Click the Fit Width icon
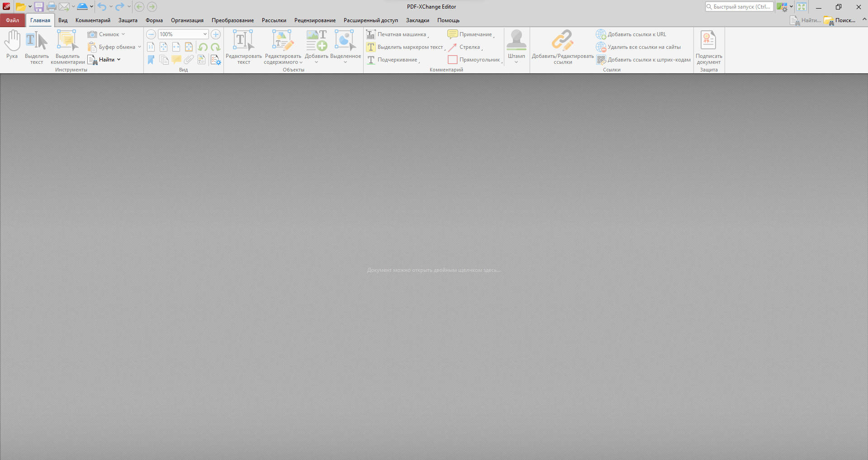 [x=176, y=47]
